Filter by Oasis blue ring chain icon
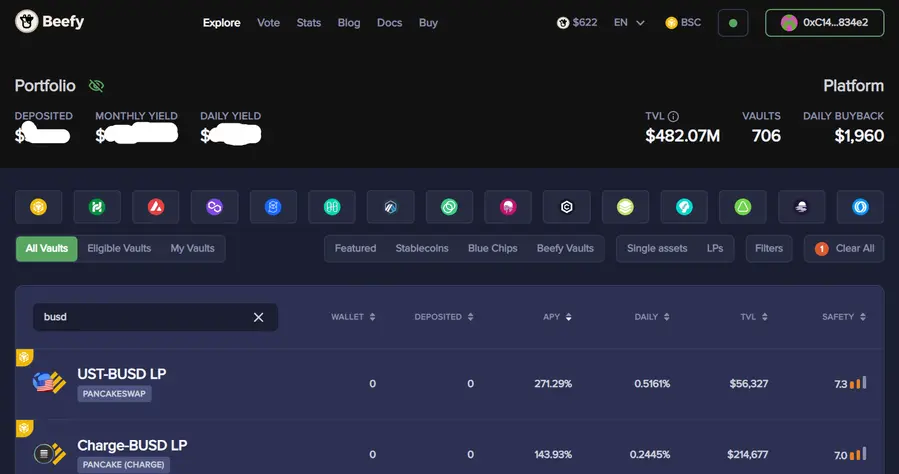Screen dimensions: 899x474 coord(860,207)
